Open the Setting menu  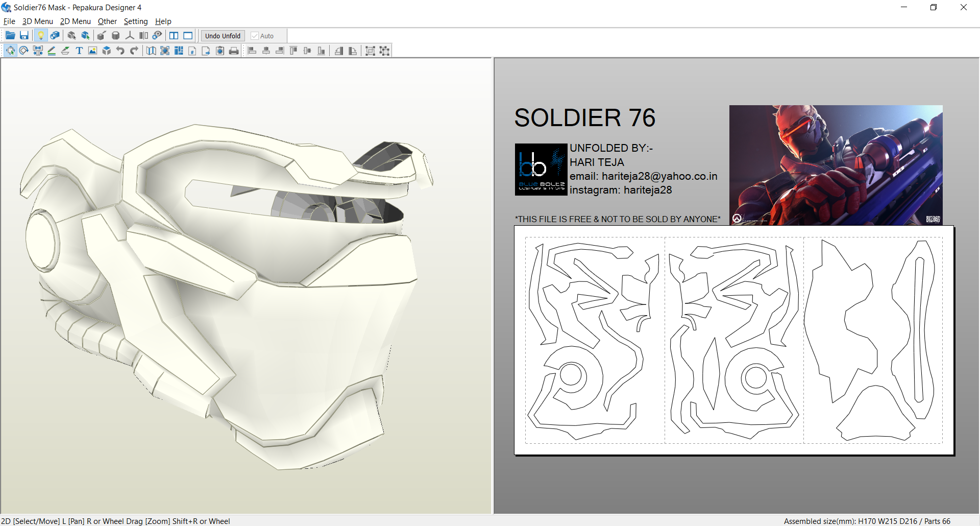pyautogui.click(x=136, y=21)
